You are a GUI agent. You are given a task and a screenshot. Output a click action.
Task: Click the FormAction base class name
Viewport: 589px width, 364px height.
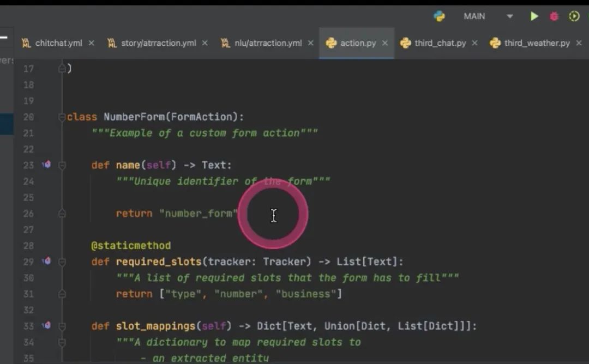[x=202, y=117]
